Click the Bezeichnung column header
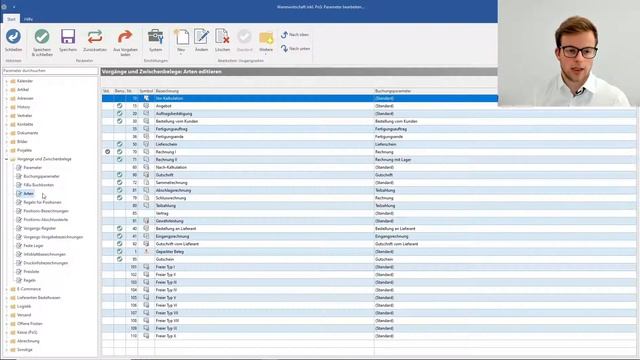Image resolution: width=640 pixels, height=360 pixels. tap(264, 91)
